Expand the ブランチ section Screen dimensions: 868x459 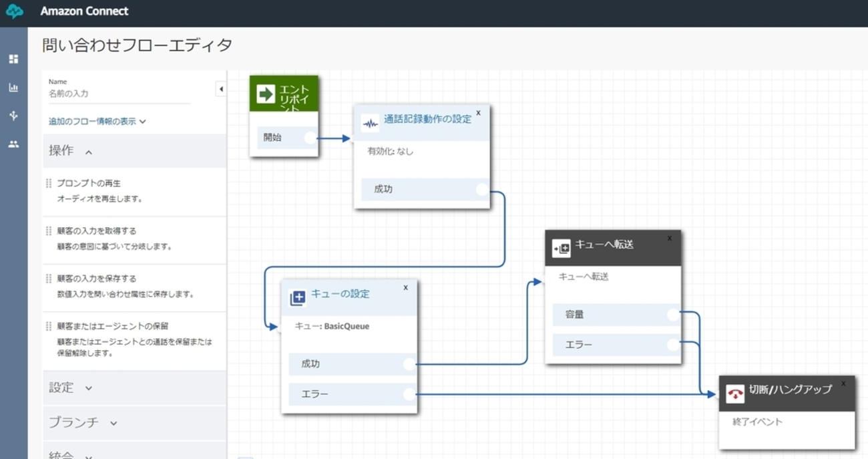[135, 423]
